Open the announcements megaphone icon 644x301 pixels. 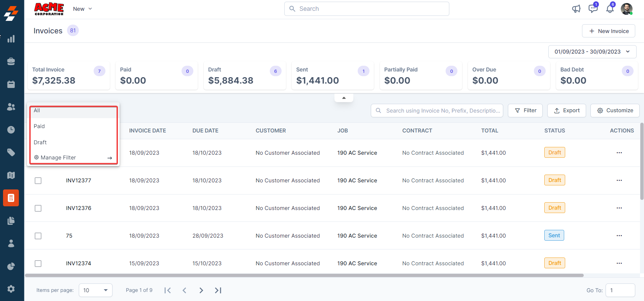[x=576, y=9]
